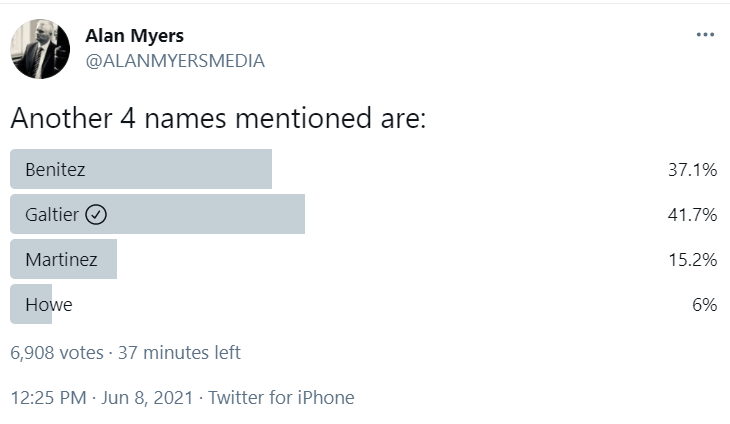Open the Twitter for iPhone source link

click(281, 398)
